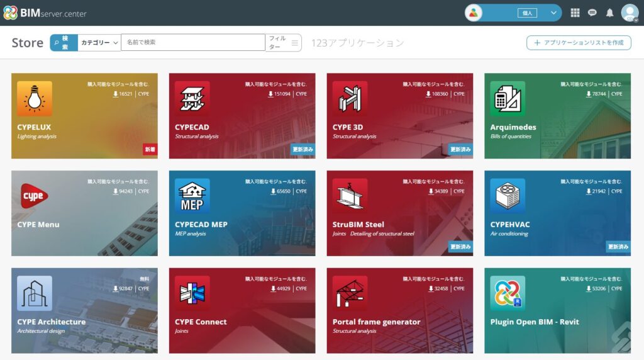The width and height of the screenshot is (644, 360).
Task: Click the 108360 download count
Action: point(440,94)
